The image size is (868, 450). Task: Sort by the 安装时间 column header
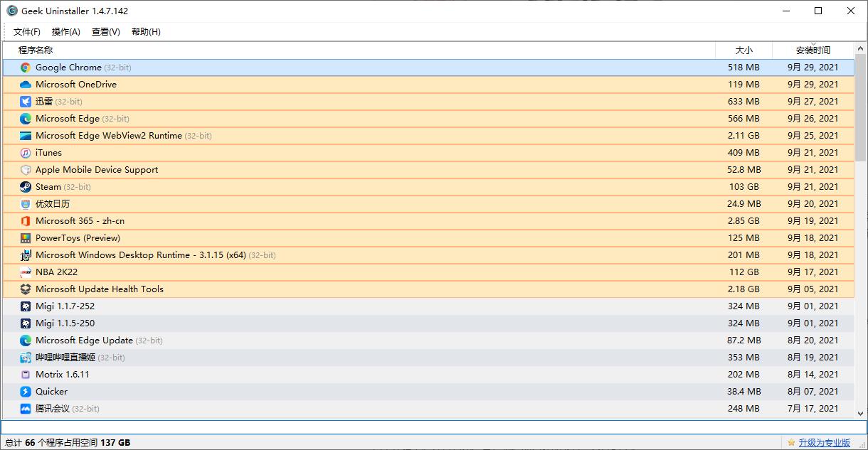(813, 50)
